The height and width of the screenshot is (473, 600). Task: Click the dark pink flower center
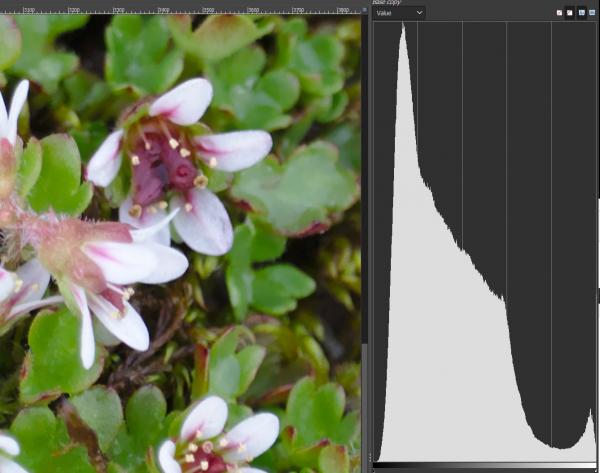[165, 170]
